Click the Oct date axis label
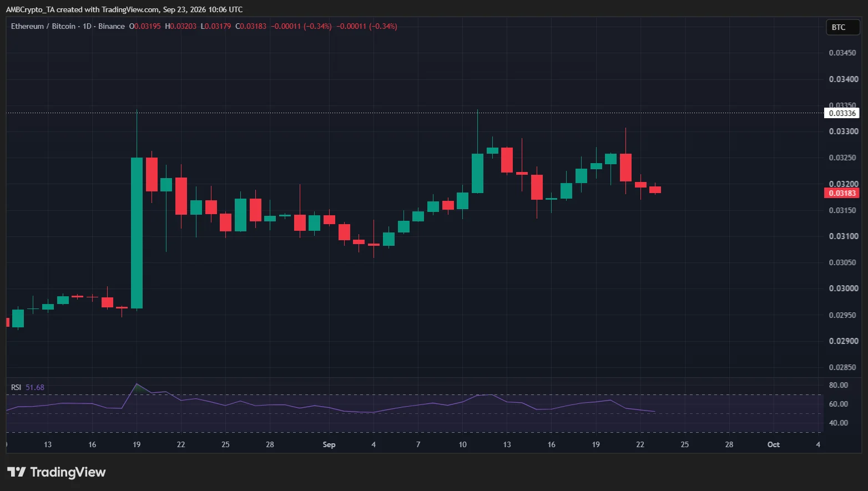 (x=774, y=444)
